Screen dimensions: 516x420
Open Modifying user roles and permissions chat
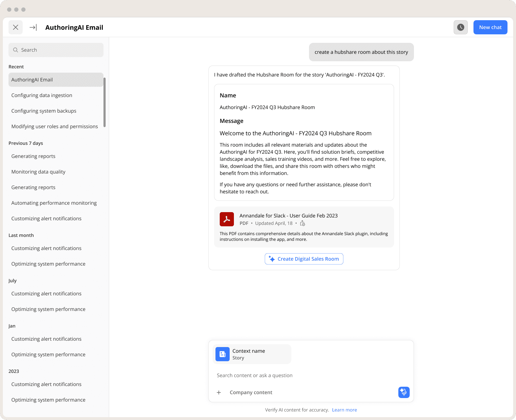pyautogui.click(x=56, y=126)
